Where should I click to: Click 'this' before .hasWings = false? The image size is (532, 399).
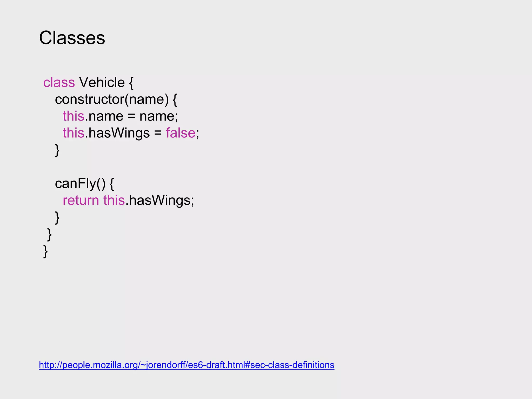point(74,133)
